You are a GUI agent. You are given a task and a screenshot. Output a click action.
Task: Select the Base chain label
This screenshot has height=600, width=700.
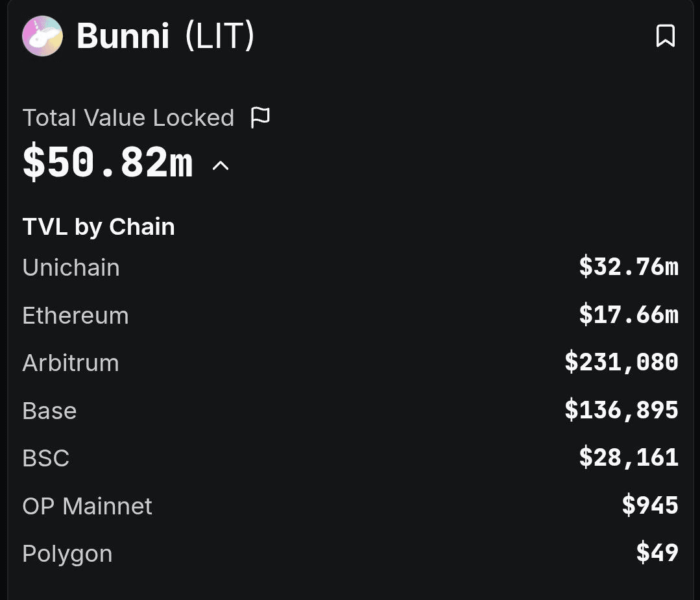click(x=49, y=411)
